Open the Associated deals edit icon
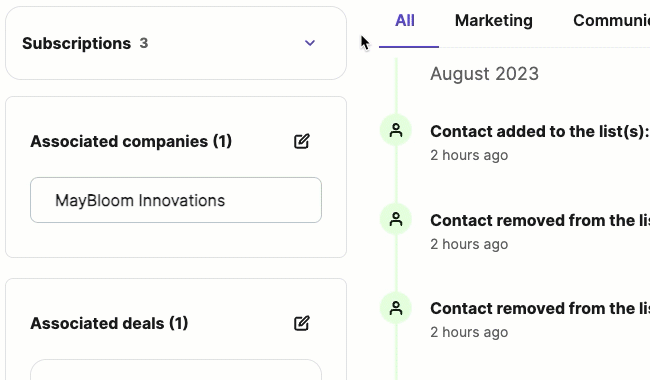Viewport: 650px width, 380px height. (302, 323)
